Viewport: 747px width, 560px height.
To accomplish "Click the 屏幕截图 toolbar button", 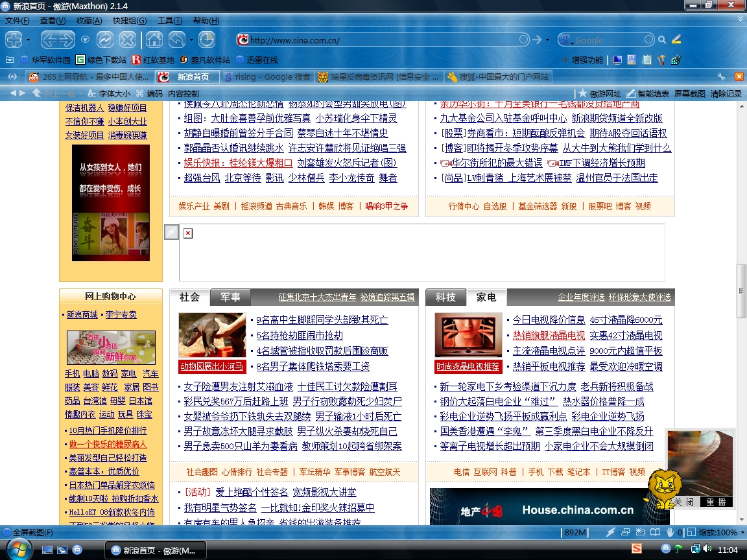I will pos(689,94).
